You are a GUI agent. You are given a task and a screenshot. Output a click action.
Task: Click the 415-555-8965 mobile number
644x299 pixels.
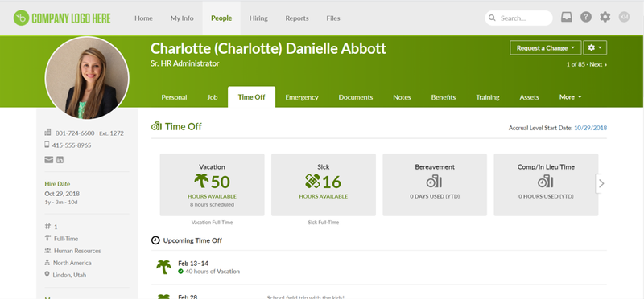[x=72, y=145]
